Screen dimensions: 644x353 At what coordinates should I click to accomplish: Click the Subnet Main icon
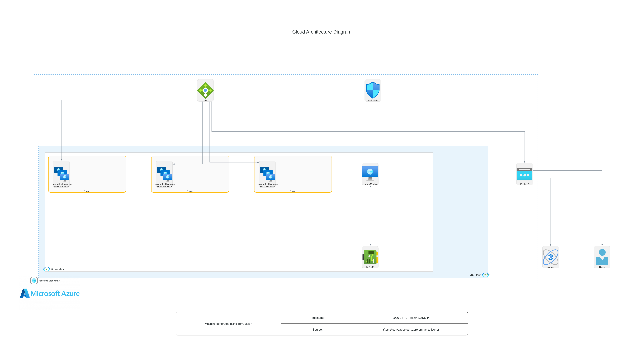[47, 269]
